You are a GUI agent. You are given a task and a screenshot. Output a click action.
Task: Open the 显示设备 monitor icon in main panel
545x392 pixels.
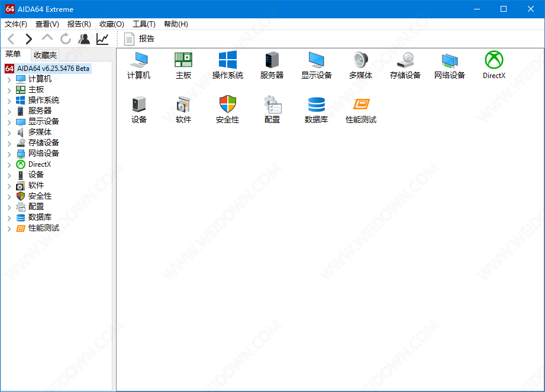pos(317,65)
